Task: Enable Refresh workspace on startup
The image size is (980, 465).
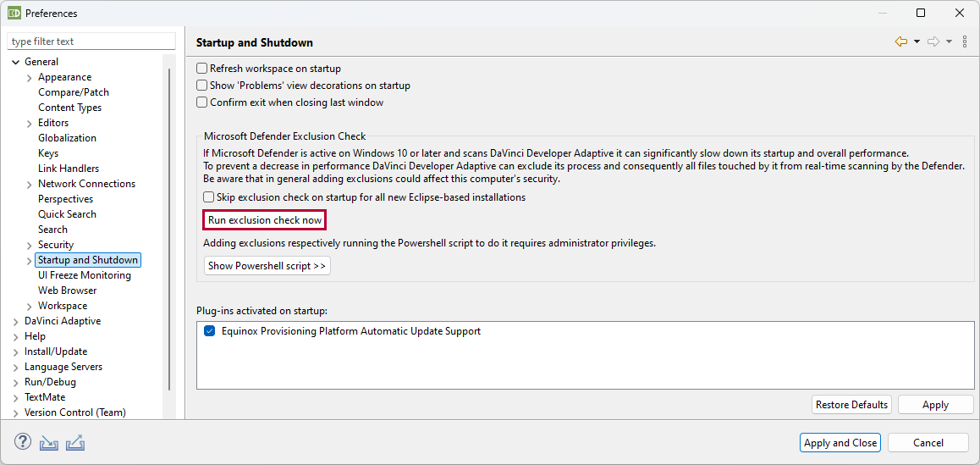Action: pyautogui.click(x=202, y=69)
